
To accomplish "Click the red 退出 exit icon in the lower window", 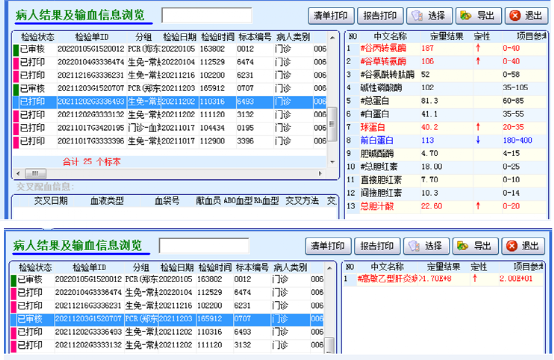I will (512, 246).
